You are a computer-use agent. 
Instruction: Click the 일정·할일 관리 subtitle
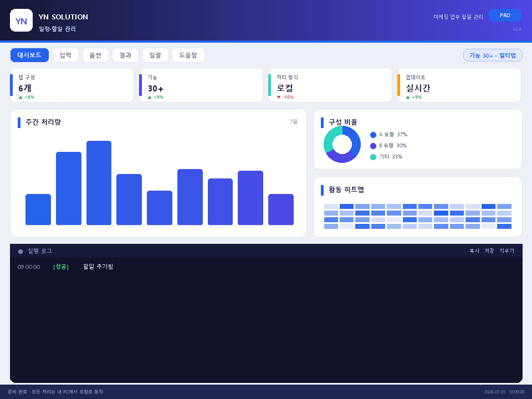(x=57, y=29)
